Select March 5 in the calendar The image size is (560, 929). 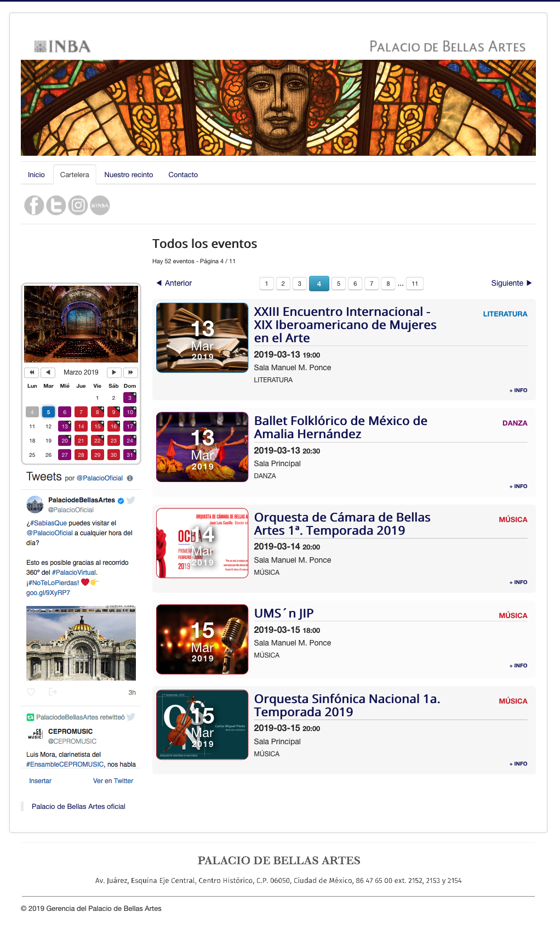pos(48,412)
